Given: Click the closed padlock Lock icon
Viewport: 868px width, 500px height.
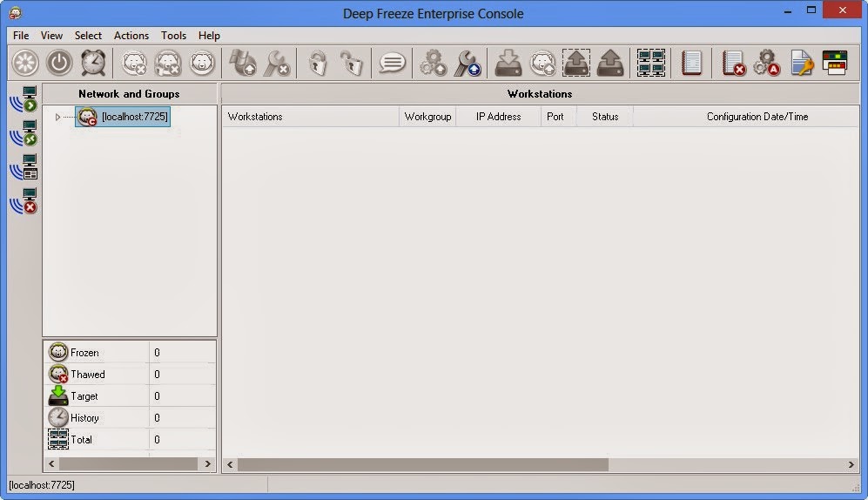Looking at the screenshot, I should (x=318, y=63).
